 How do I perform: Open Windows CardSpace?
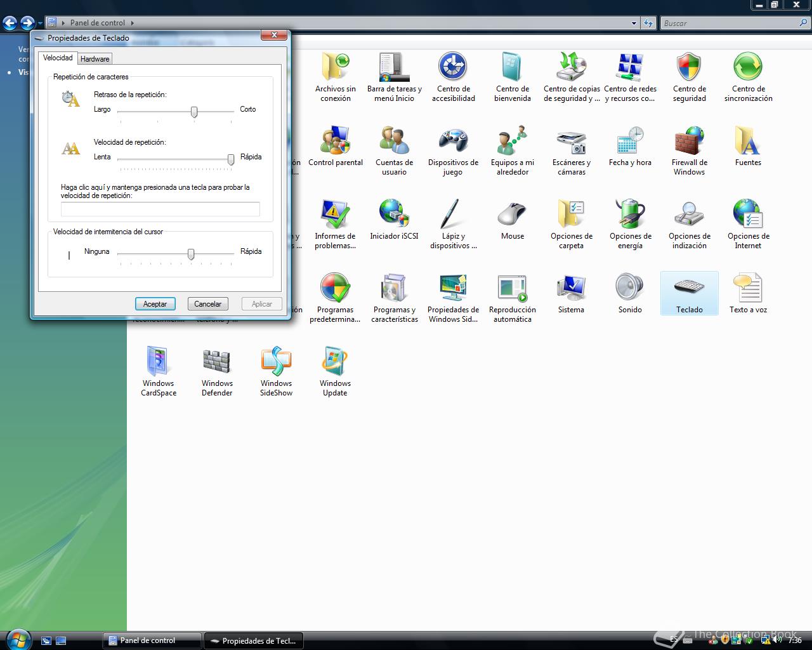[x=158, y=372]
